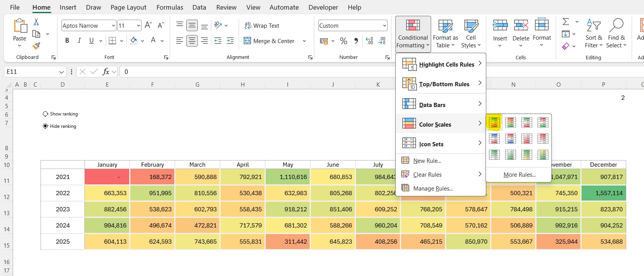The height and width of the screenshot is (276, 644).
Task: Open Highlight Cells Rules submenu
Action: [x=441, y=64]
